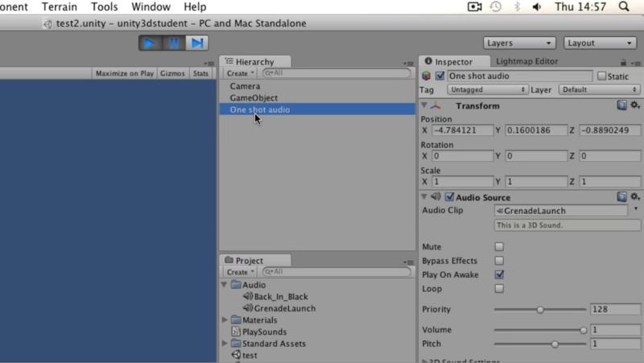Open the Audio Clip picker arrow

click(636, 209)
